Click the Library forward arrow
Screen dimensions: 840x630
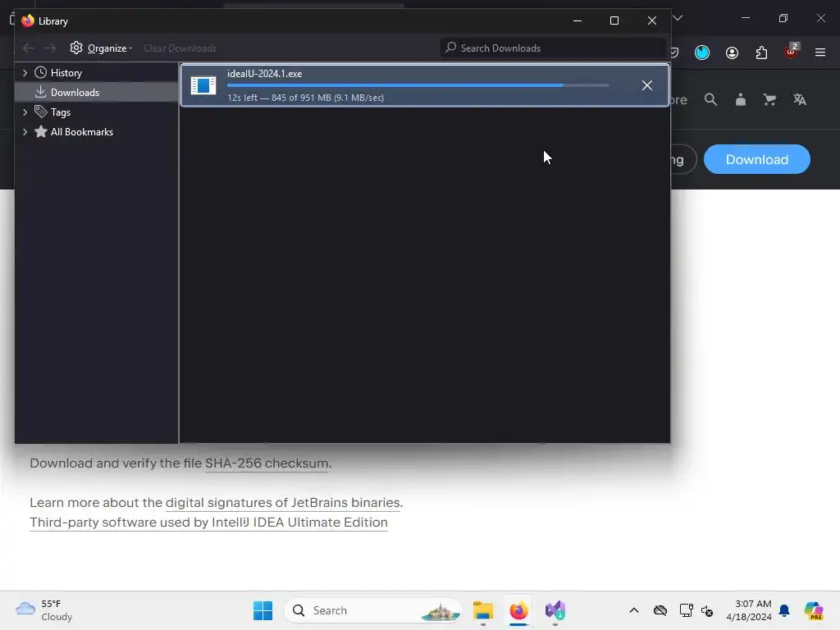coord(50,48)
